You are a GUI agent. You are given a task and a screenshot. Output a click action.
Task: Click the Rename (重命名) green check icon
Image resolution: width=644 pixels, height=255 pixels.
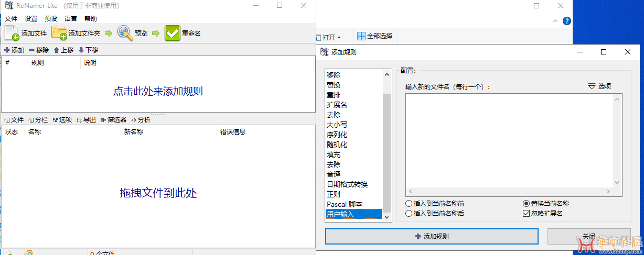(x=172, y=33)
